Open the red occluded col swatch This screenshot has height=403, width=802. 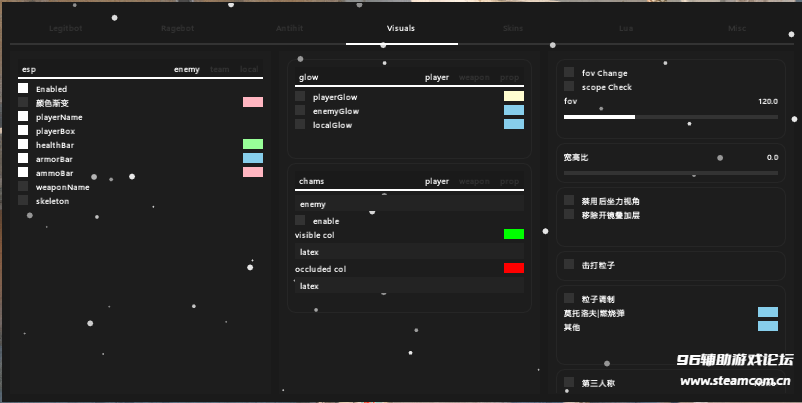coord(513,269)
